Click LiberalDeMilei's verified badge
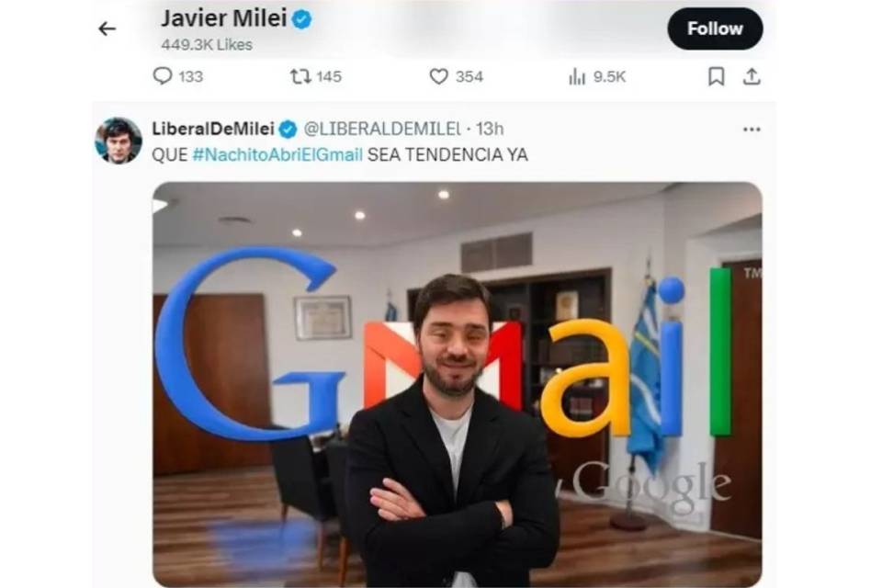The image size is (882, 588). click(288, 130)
